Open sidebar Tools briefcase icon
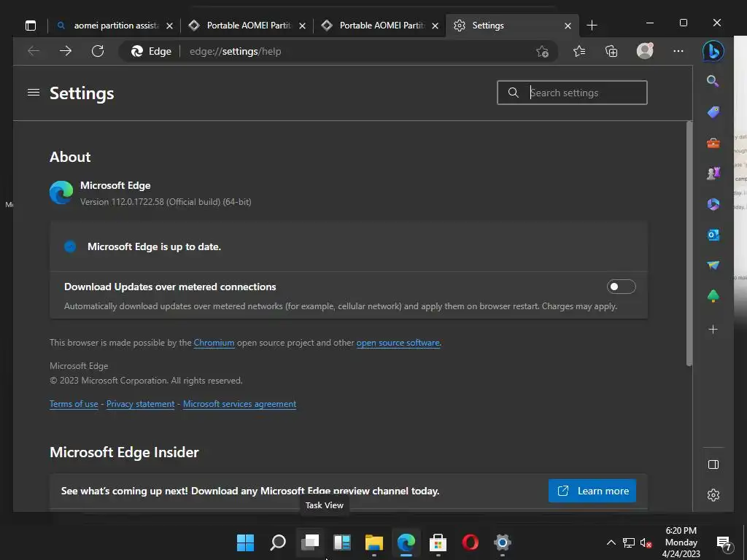The height and width of the screenshot is (560, 747). (x=713, y=143)
